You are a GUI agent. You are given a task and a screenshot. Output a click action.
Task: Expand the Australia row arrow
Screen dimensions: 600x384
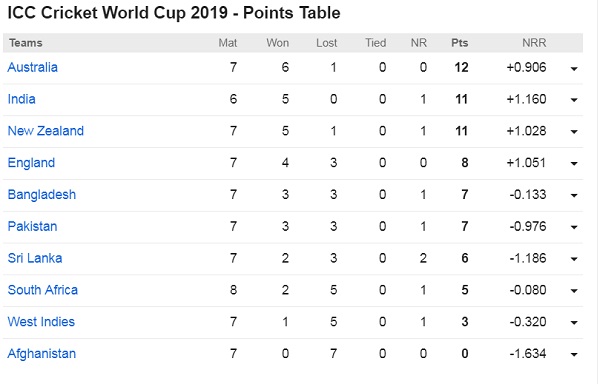(574, 69)
